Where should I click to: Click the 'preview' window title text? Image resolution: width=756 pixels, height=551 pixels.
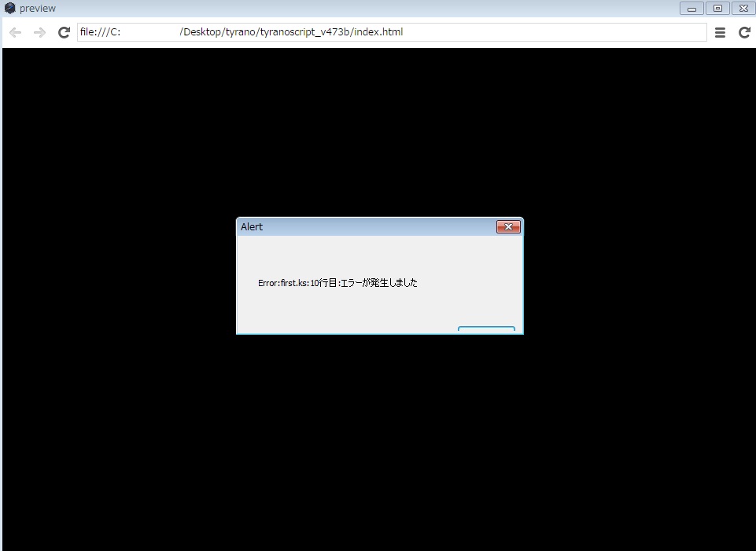38,9
